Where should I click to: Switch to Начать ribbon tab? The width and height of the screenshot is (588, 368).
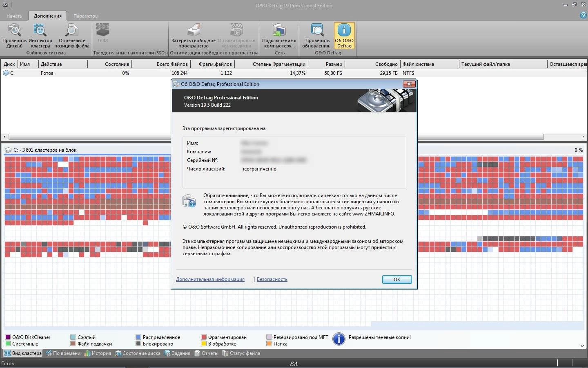tap(14, 16)
